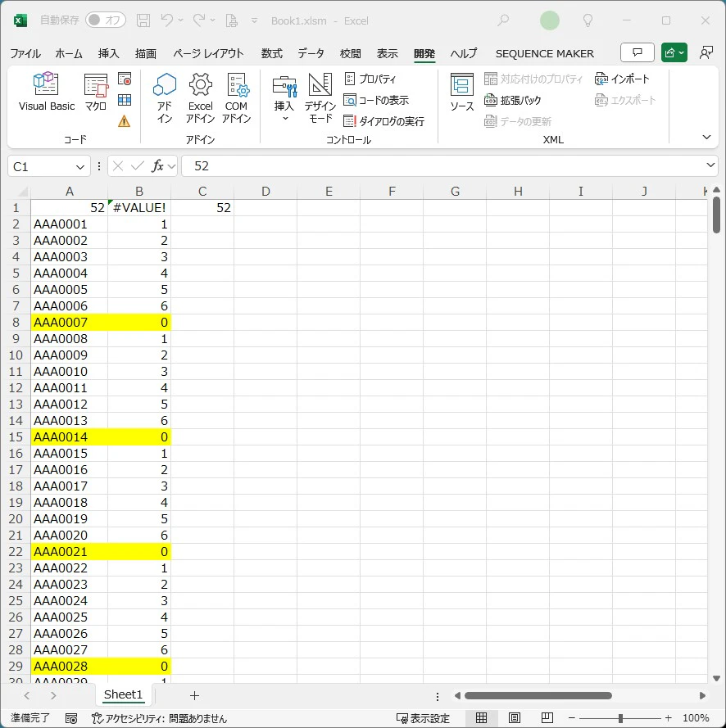Select the entire sheet corner button
Viewport: 726px width, 728px height.
(21, 192)
